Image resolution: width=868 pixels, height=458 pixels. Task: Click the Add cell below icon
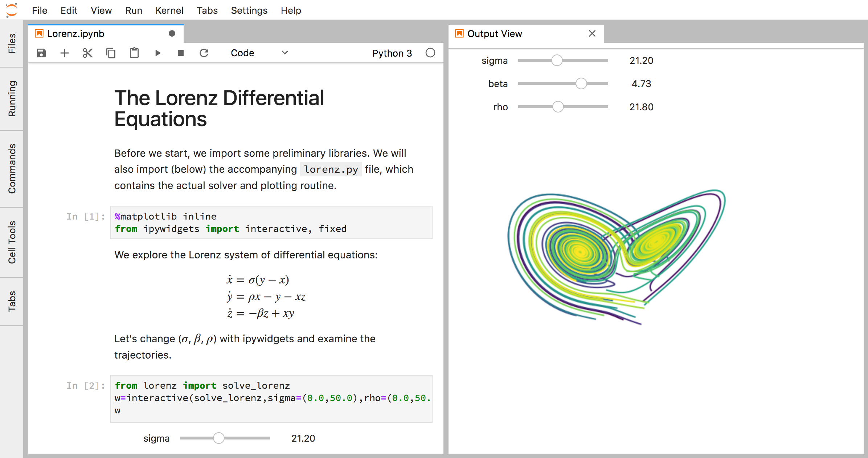click(64, 52)
